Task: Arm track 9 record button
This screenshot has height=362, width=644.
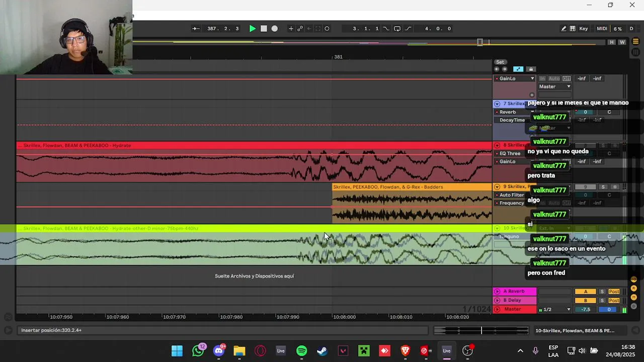Action: click(x=614, y=187)
